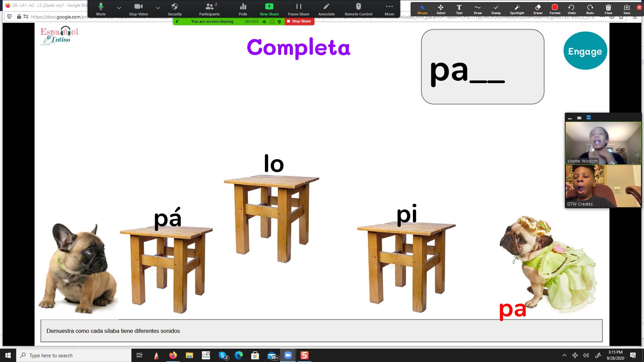The image size is (644, 362).
Task: Expand video options arrow beside Stop Video
Action: click(x=158, y=7)
